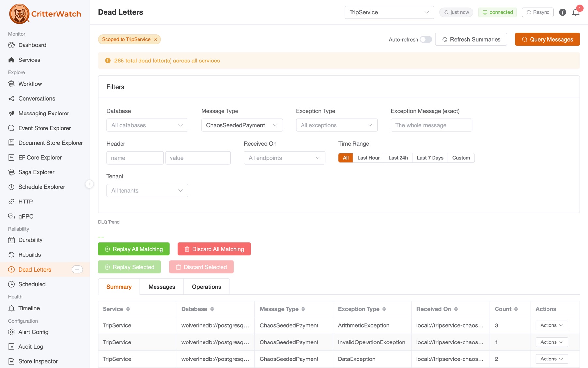Click Refresh Summaries button
Screen dimensions: 588x368
click(471, 39)
